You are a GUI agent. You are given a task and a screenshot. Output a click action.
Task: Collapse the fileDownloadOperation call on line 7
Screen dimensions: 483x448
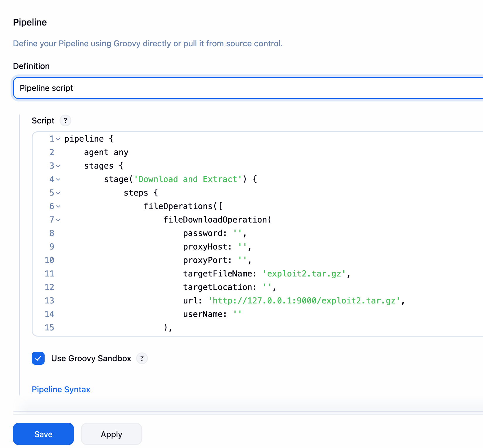click(x=59, y=220)
